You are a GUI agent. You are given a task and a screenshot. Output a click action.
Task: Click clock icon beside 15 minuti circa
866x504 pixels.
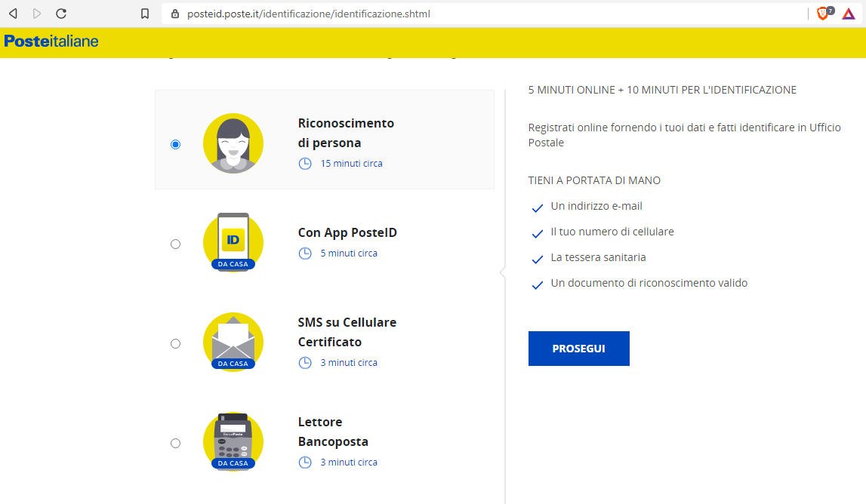coord(305,164)
